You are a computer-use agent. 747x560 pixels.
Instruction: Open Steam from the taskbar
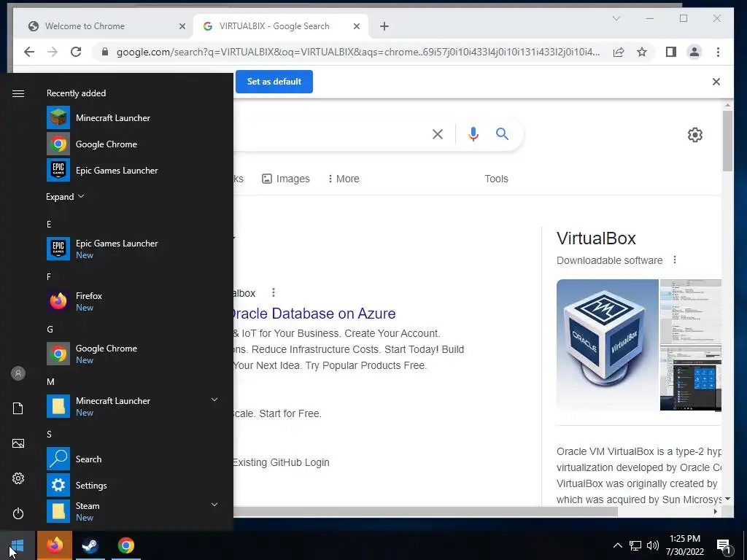pos(90,545)
